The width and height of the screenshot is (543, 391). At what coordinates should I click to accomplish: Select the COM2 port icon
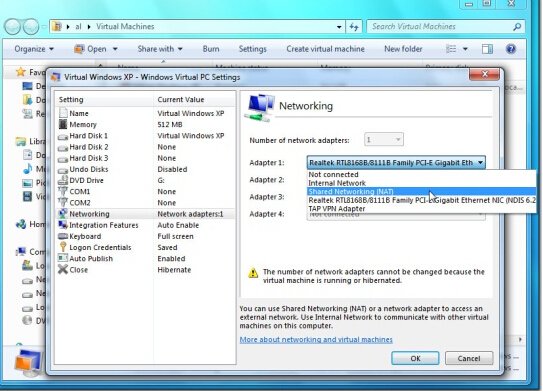click(x=63, y=203)
